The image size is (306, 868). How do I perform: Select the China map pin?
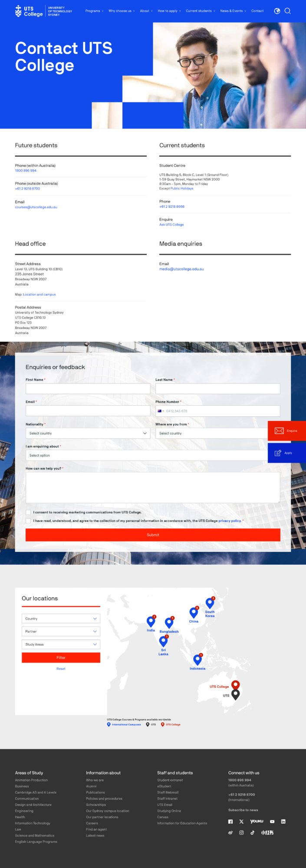pyautogui.click(x=194, y=612)
